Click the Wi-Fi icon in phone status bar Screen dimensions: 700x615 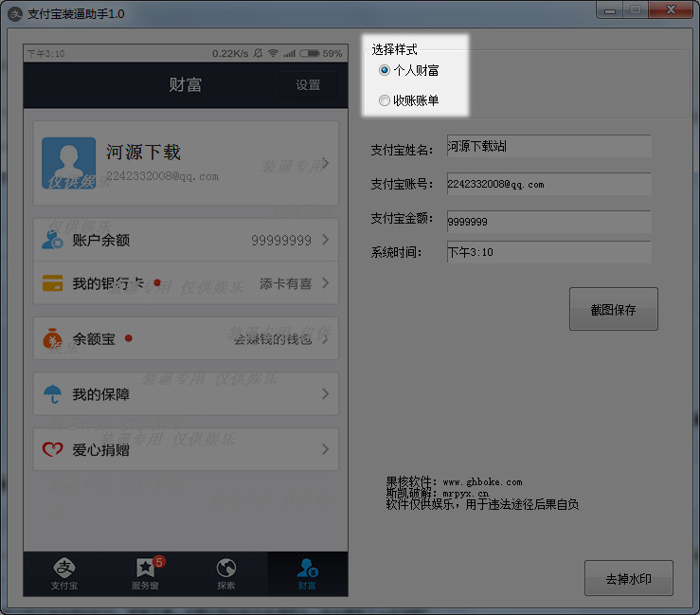(273, 53)
